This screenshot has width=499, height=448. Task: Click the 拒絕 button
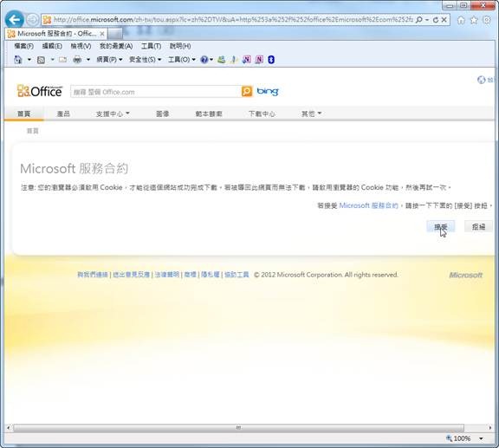(x=478, y=226)
